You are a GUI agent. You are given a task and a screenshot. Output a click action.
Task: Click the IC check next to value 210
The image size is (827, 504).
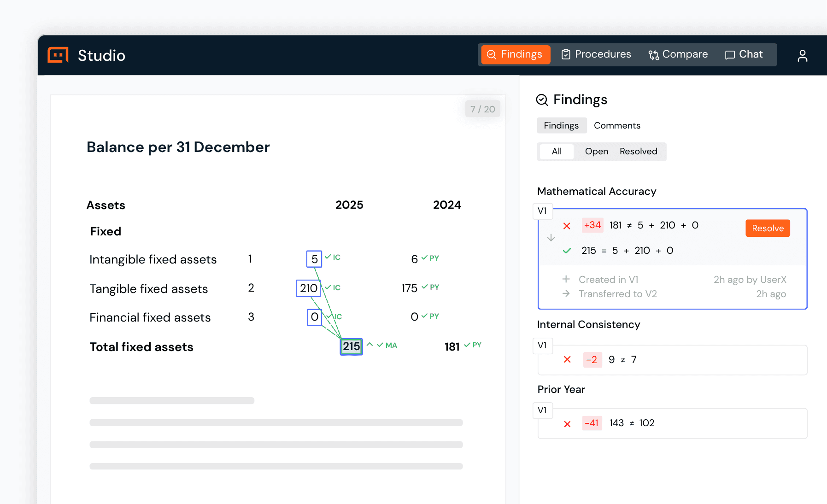[333, 287]
